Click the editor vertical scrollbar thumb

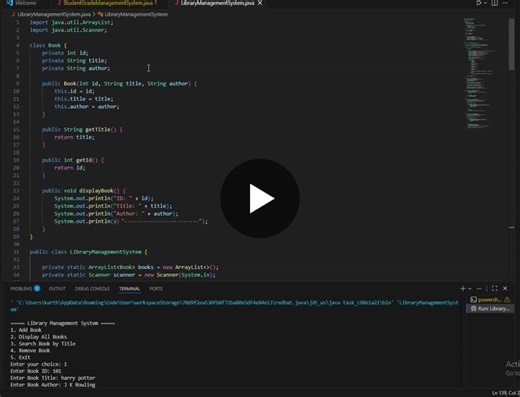[512, 44]
